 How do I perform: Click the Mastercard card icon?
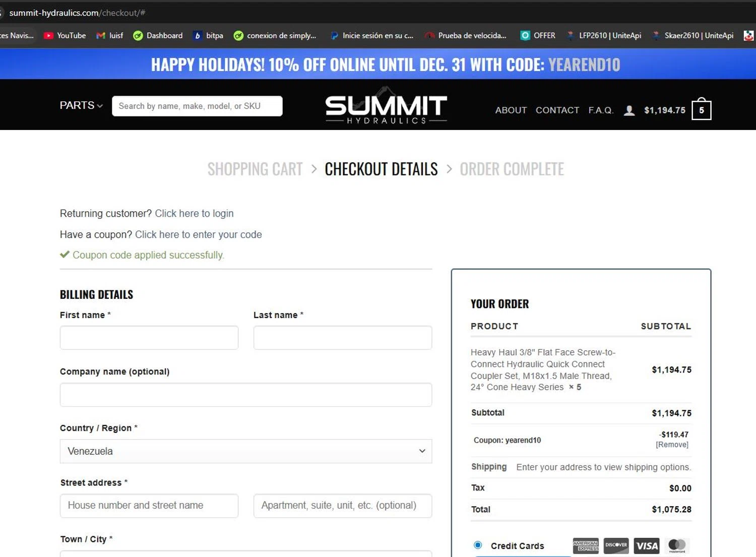677,545
